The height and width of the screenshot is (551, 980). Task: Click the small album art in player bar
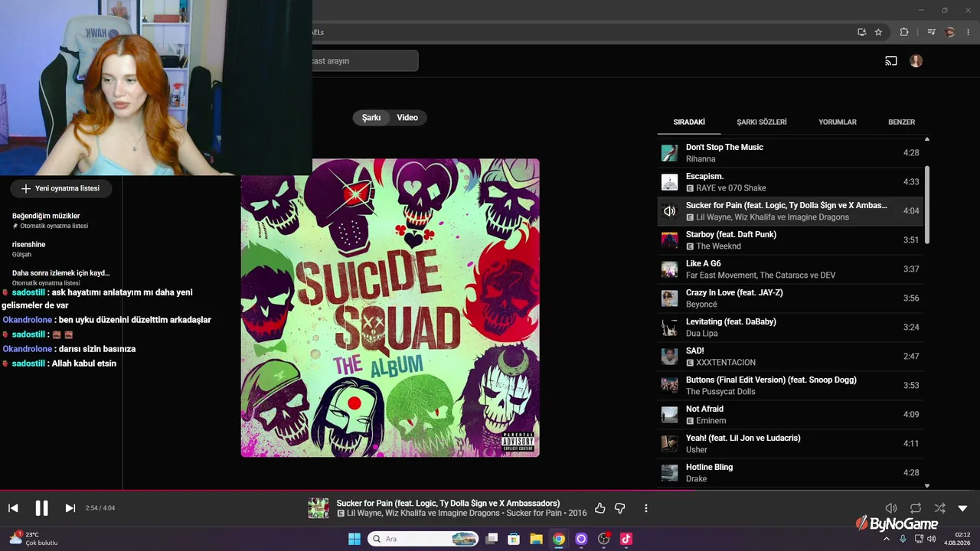(318, 508)
